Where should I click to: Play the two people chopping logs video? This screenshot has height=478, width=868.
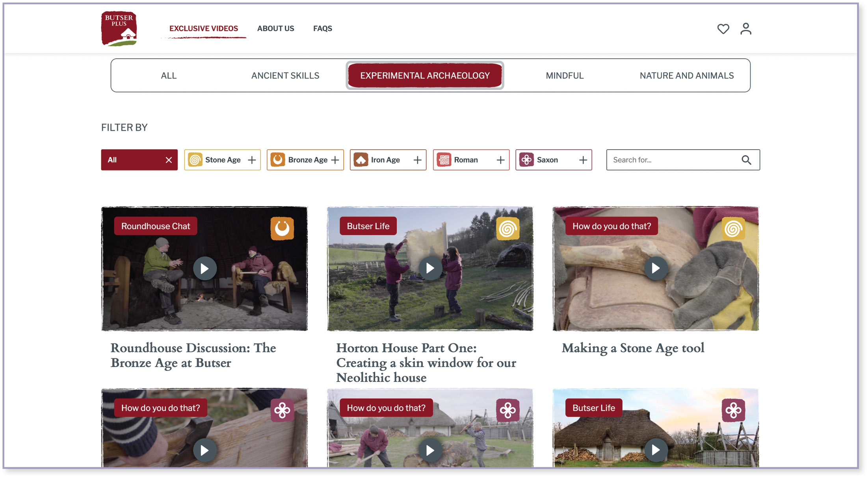[430, 450]
